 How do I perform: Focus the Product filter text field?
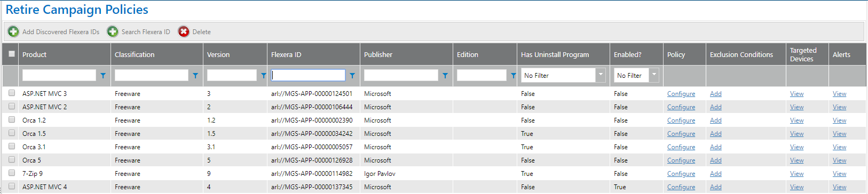(59, 75)
